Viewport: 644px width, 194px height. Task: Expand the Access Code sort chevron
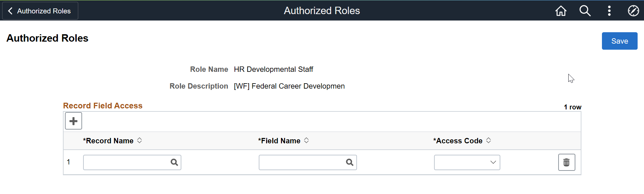point(489,141)
